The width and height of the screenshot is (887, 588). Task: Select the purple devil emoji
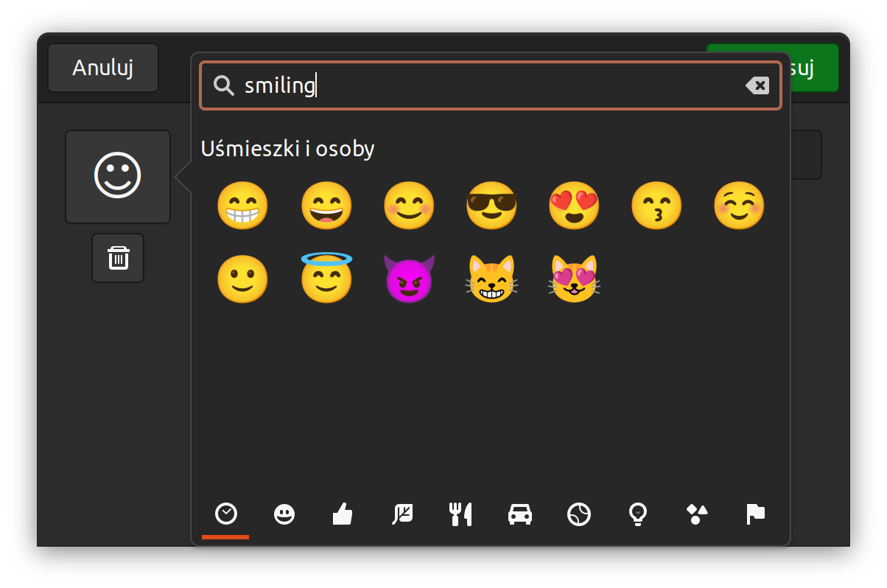pos(409,278)
